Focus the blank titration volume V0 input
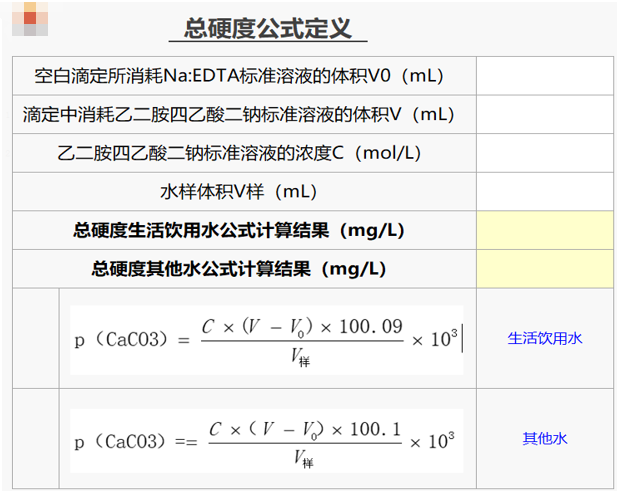 tap(544, 76)
